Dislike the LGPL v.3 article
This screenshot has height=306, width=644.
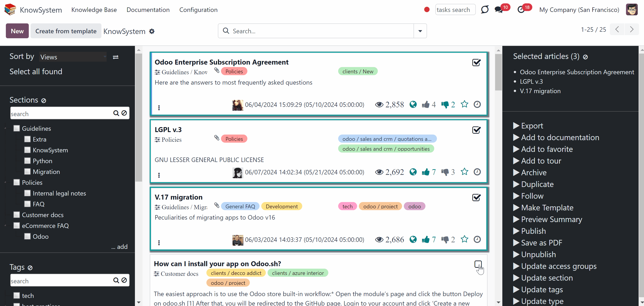[445, 172]
